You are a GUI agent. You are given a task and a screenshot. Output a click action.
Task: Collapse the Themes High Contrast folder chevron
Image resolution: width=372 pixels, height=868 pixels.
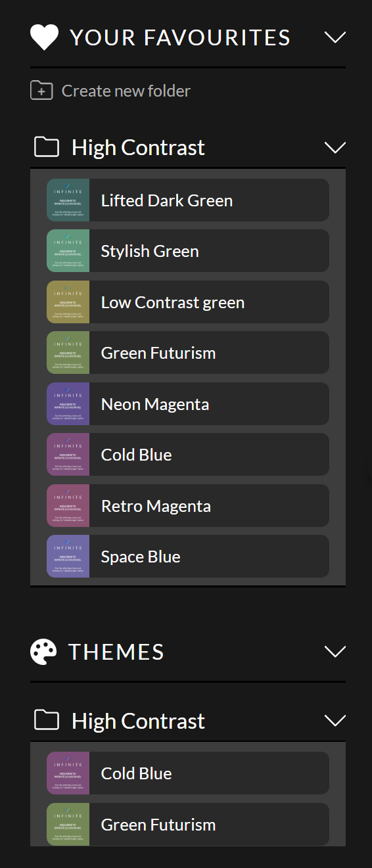pyautogui.click(x=335, y=721)
